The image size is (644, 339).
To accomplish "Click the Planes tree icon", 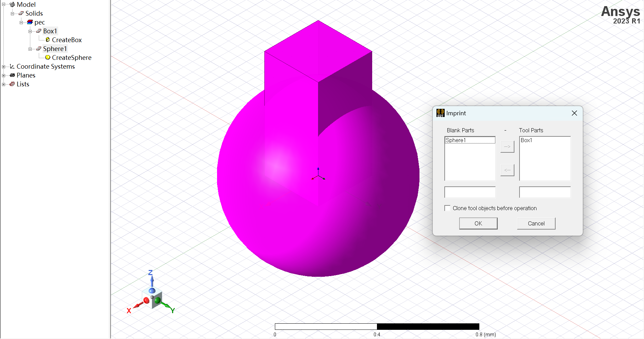I will point(12,75).
